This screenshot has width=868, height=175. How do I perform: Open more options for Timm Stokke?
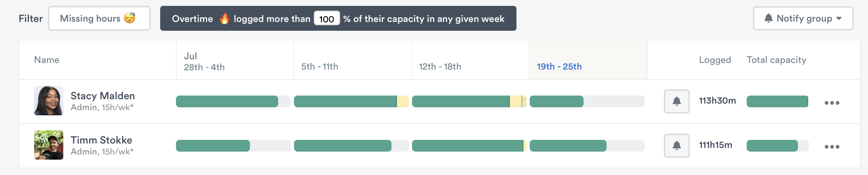tap(832, 147)
